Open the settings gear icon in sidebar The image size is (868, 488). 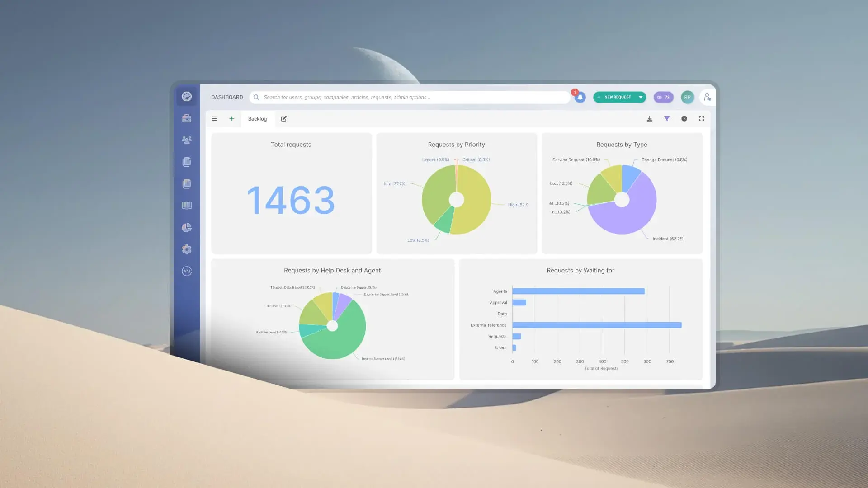pyautogui.click(x=187, y=249)
